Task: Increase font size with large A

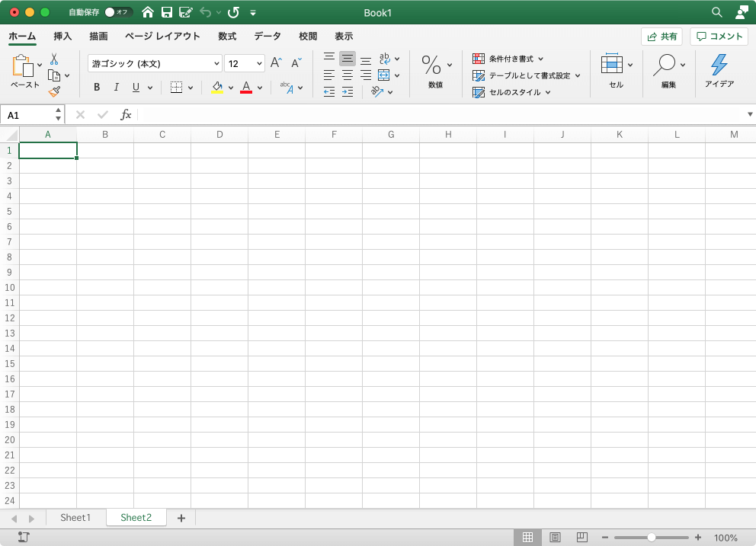Action: pyautogui.click(x=277, y=62)
